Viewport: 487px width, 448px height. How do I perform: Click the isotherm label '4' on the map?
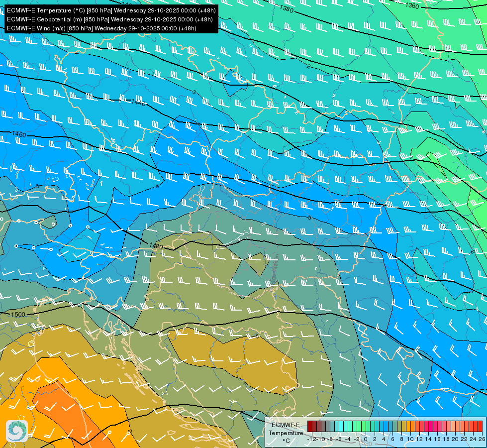click(x=157, y=186)
